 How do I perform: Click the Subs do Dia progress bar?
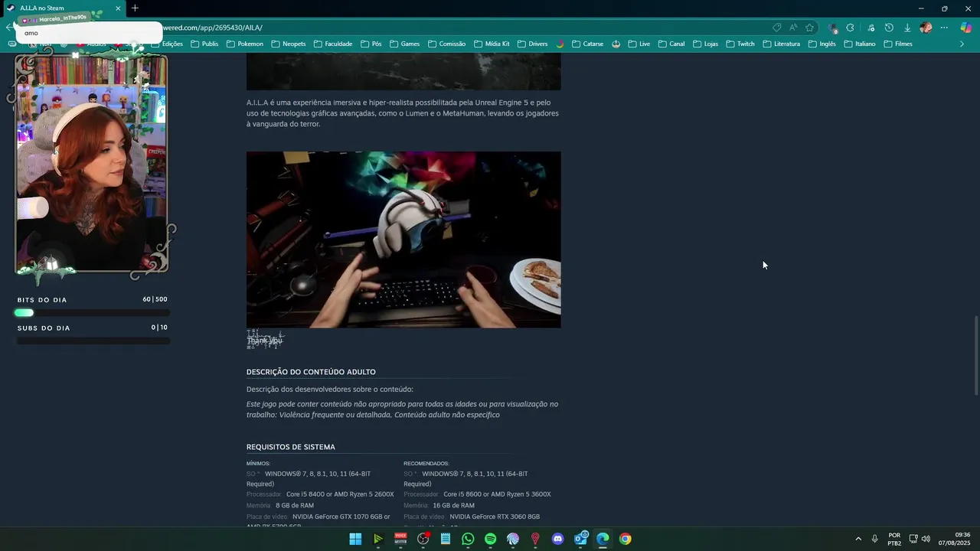pyautogui.click(x=93, y=341)
